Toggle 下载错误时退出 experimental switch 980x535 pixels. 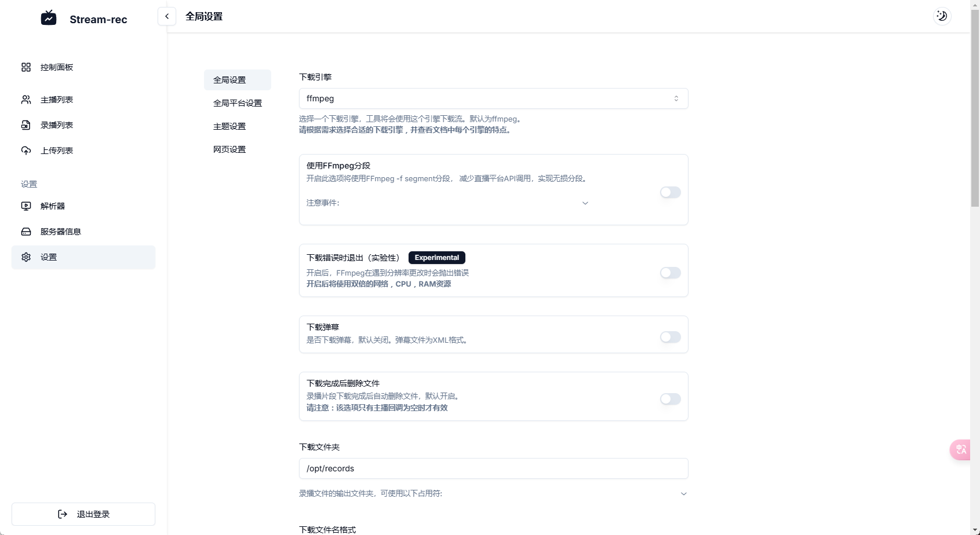click(x=671, y=273)
